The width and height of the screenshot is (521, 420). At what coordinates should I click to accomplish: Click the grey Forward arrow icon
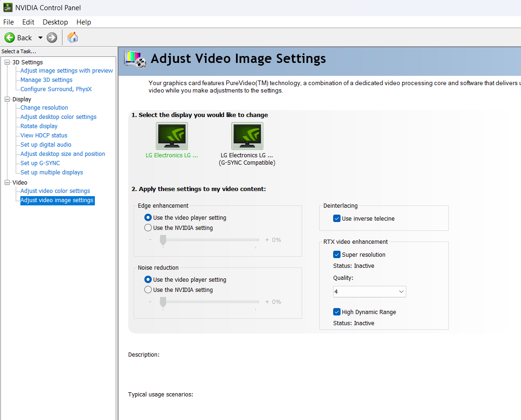tap(52, 37)
